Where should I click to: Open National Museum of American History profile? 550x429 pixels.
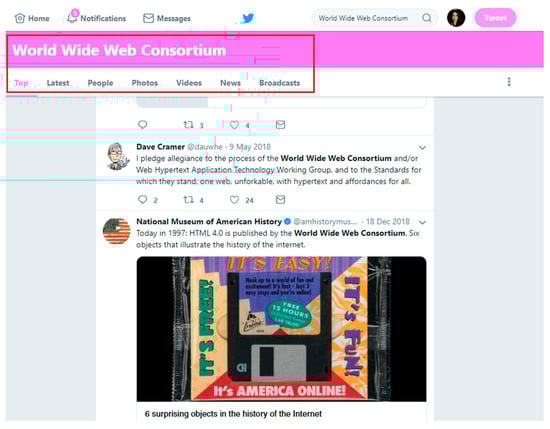click(x=209, y=222)
